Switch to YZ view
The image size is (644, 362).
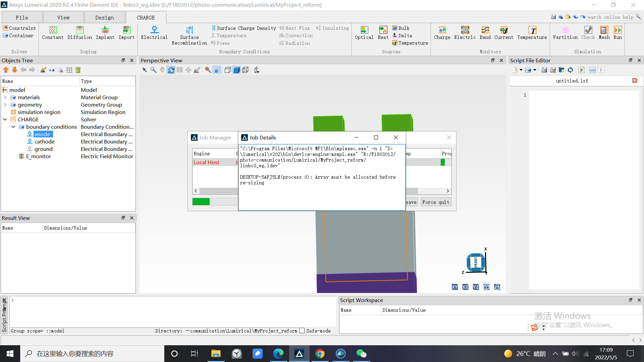[476, 287]
